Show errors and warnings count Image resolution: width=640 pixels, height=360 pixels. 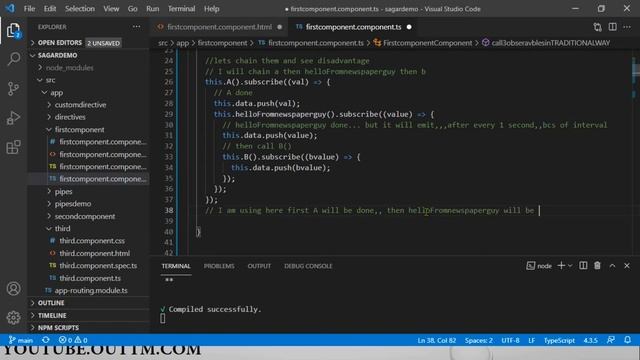tap(73, 340)
